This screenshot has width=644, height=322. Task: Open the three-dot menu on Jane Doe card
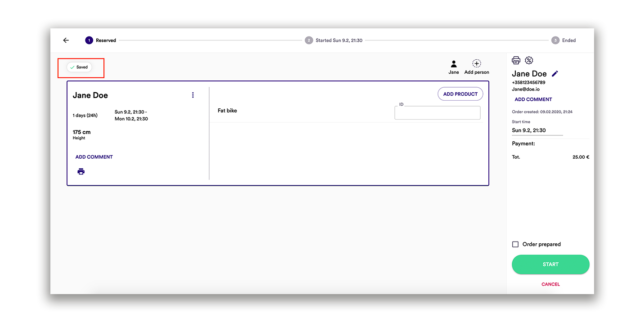pos(193,95)
